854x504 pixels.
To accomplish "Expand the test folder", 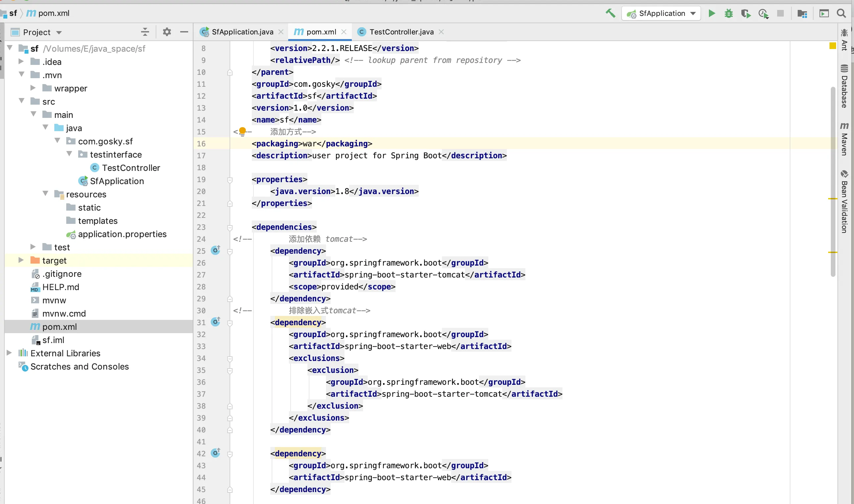I will (x=33, y=247).
